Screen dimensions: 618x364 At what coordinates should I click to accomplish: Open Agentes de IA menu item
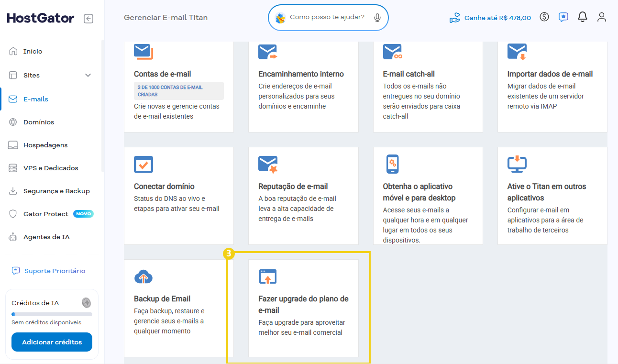click(46, 237)
